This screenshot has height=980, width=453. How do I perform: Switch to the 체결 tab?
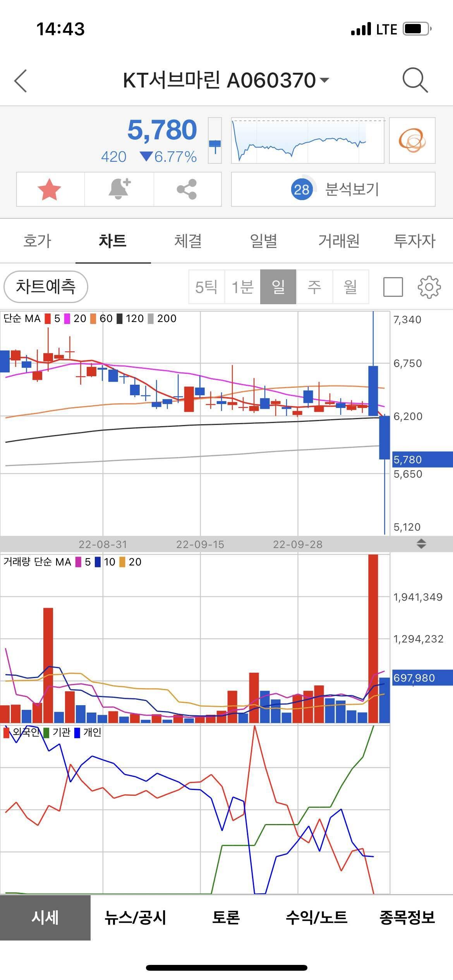[188, 241]
